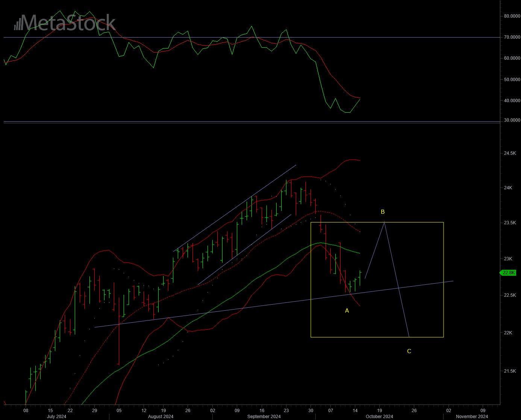
Task: Click the 23.5K price scale label
Action: 510,223
